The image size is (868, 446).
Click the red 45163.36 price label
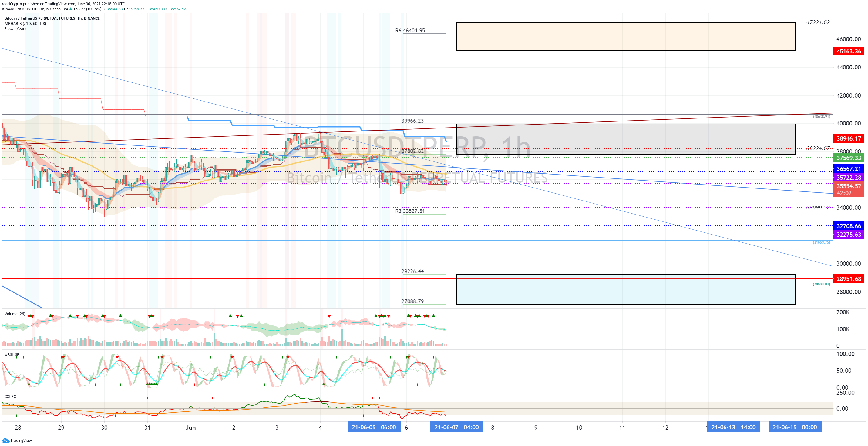848,51
